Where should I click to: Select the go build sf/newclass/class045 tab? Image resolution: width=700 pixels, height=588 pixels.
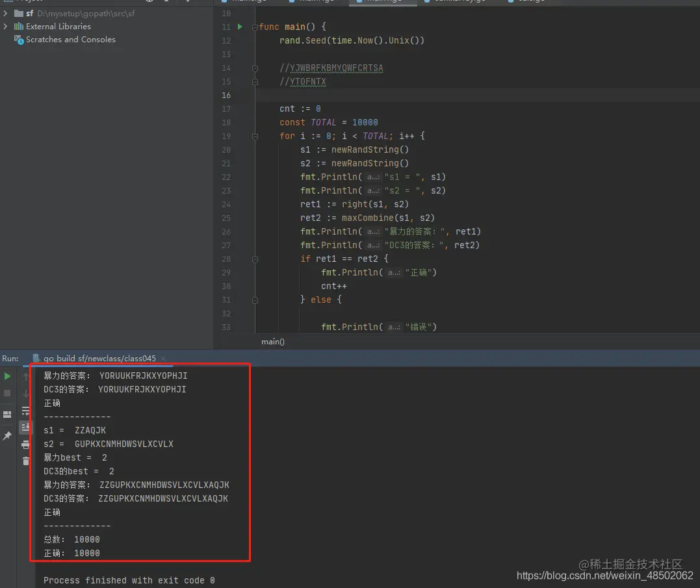click(99, 358)
